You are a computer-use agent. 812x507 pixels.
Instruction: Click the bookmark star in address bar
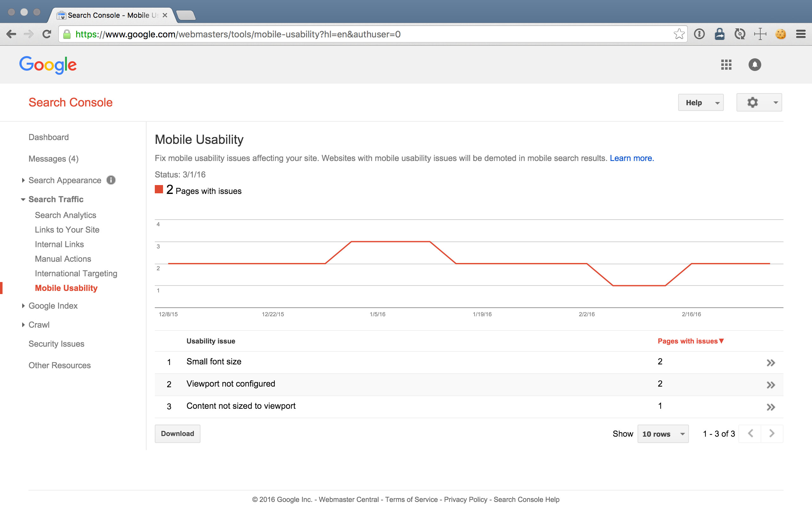(x=679, y=34)
